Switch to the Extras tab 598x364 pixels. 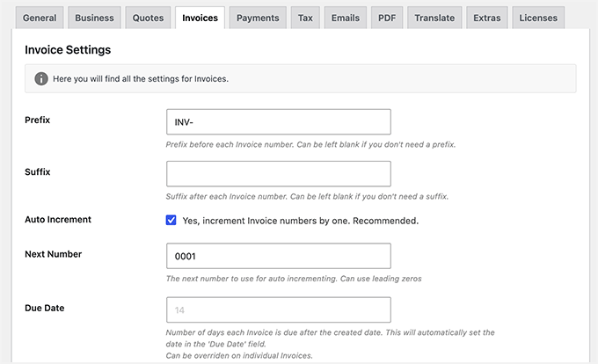point(487,18)
